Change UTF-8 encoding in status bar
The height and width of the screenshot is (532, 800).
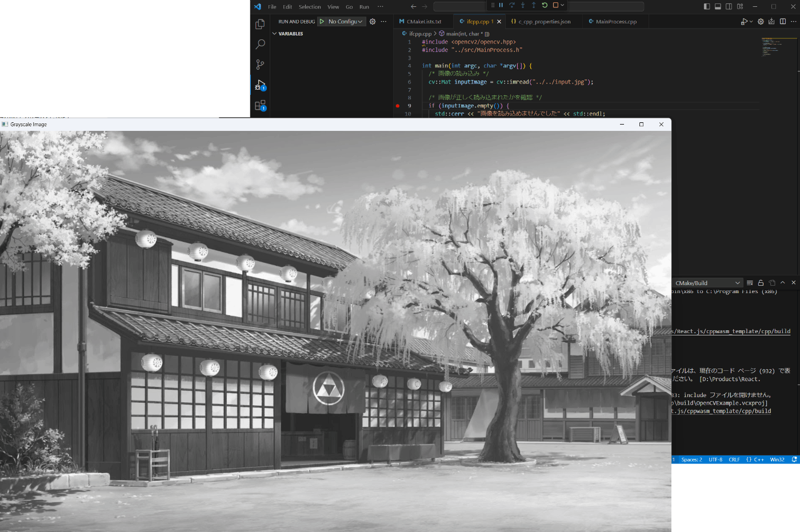[715, 459]
